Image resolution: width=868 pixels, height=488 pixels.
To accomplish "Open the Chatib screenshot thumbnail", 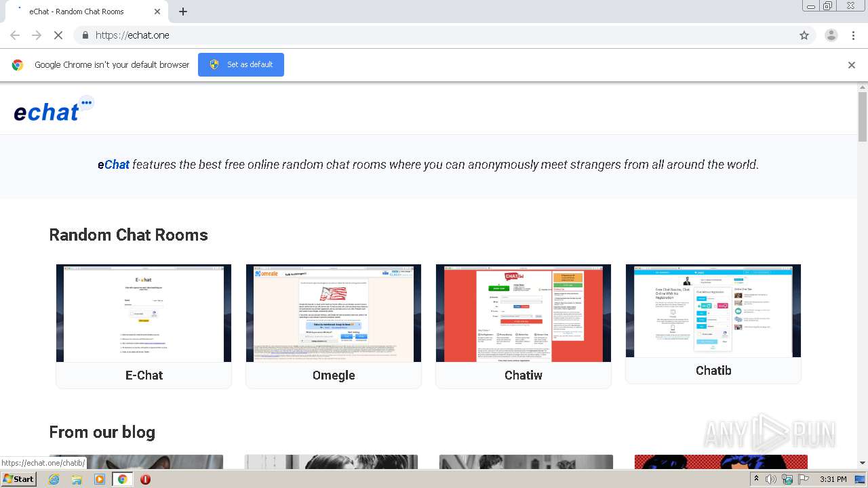I will point(713,310).
